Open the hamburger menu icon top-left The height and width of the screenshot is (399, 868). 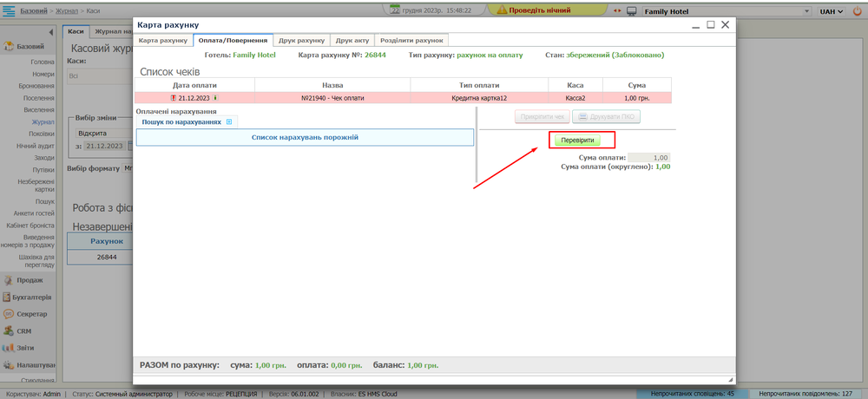tap(9, 11)
